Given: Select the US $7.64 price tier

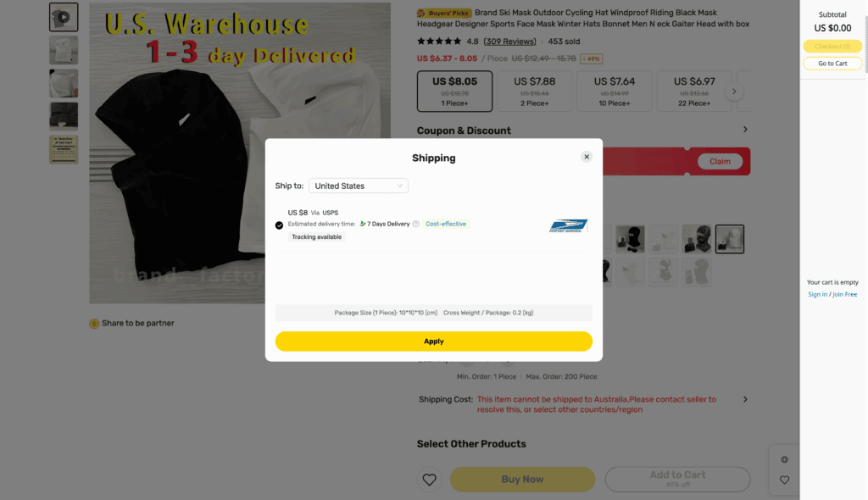Looking at the screenshot, I should (x=614, y=91).
